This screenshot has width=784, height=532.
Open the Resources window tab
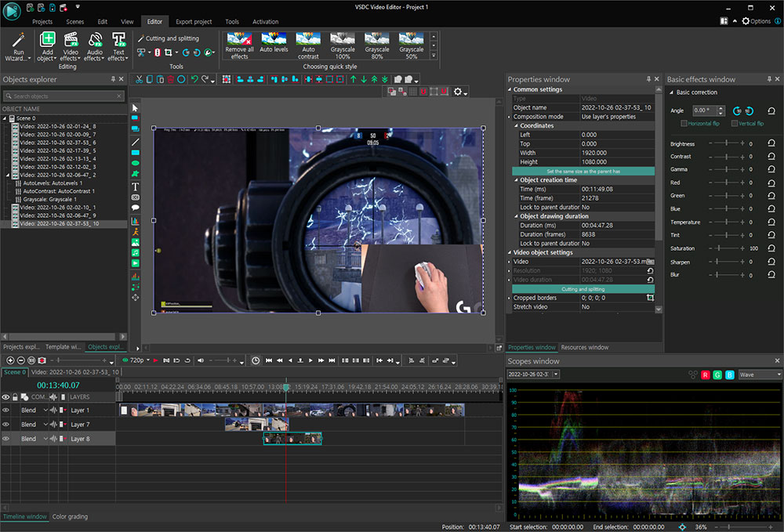[584, 347]
